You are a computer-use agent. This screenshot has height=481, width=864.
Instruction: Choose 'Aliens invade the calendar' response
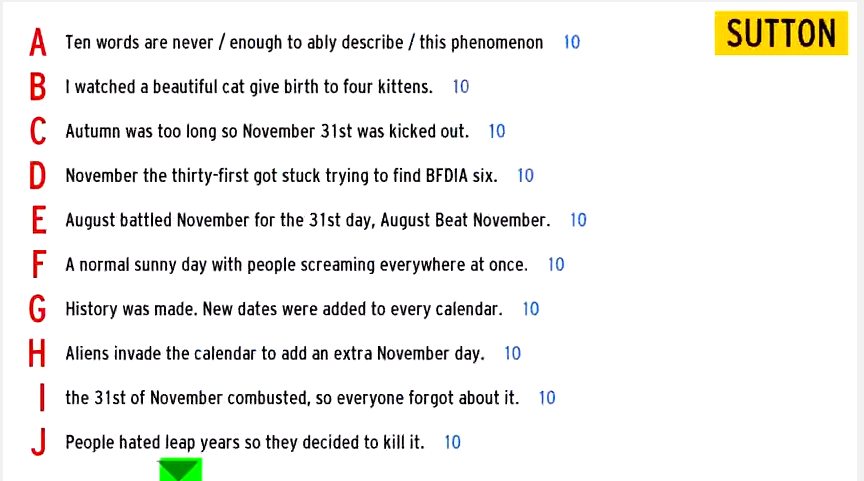coord(275,354)
